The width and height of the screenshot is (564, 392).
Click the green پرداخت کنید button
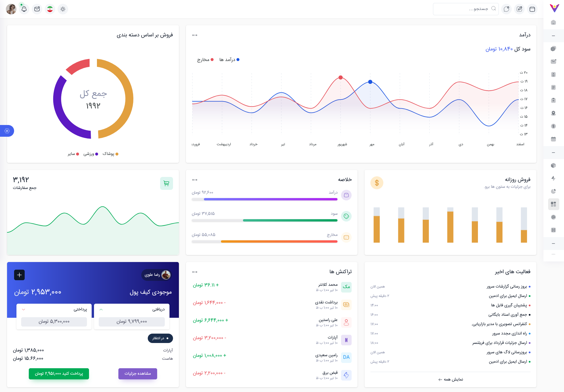pos(59,374)
